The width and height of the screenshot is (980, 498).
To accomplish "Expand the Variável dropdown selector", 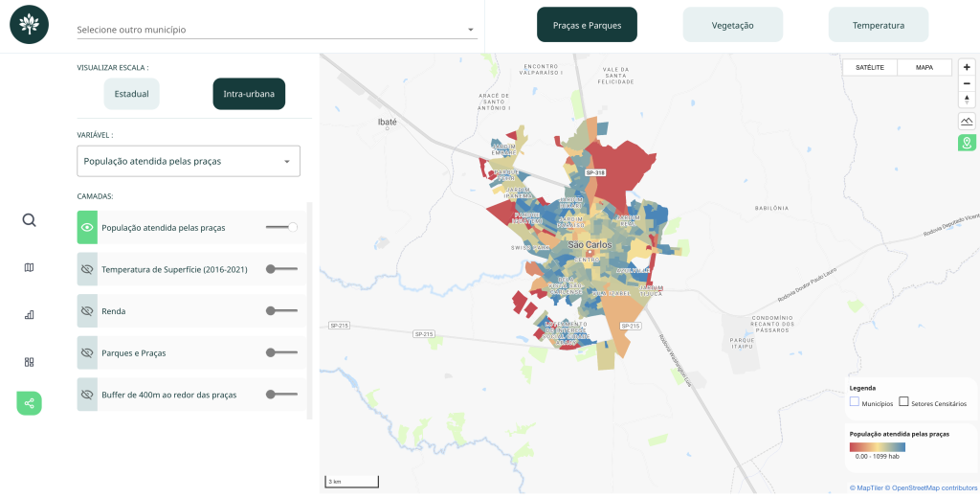I will 189,161.
